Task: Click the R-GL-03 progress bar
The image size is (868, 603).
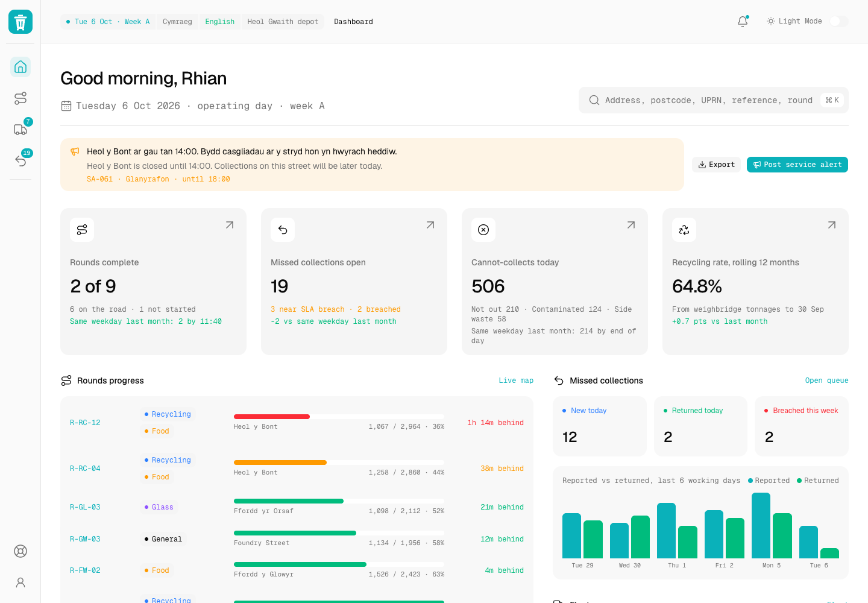Action: [x=339, y=501]
